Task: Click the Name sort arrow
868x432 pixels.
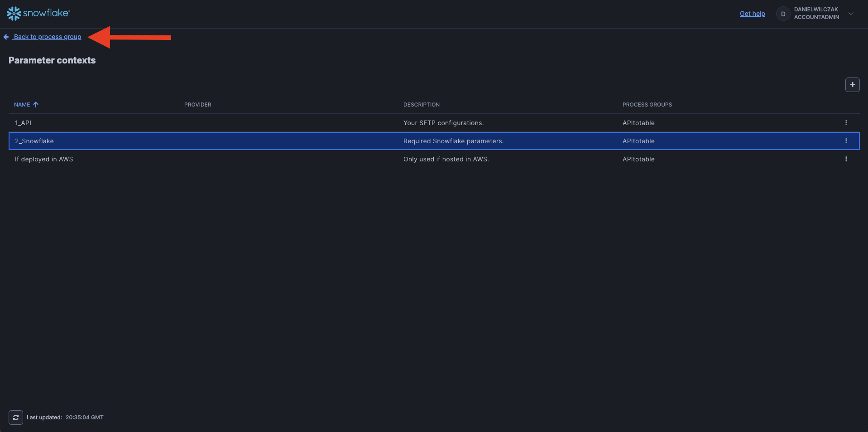Action: pos(36,105)
